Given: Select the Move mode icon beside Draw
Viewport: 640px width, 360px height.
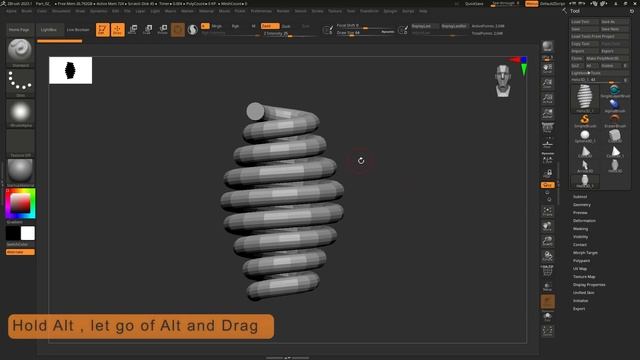Looking at the screenshot, I should pyautogui.click(x=133, y=29).
